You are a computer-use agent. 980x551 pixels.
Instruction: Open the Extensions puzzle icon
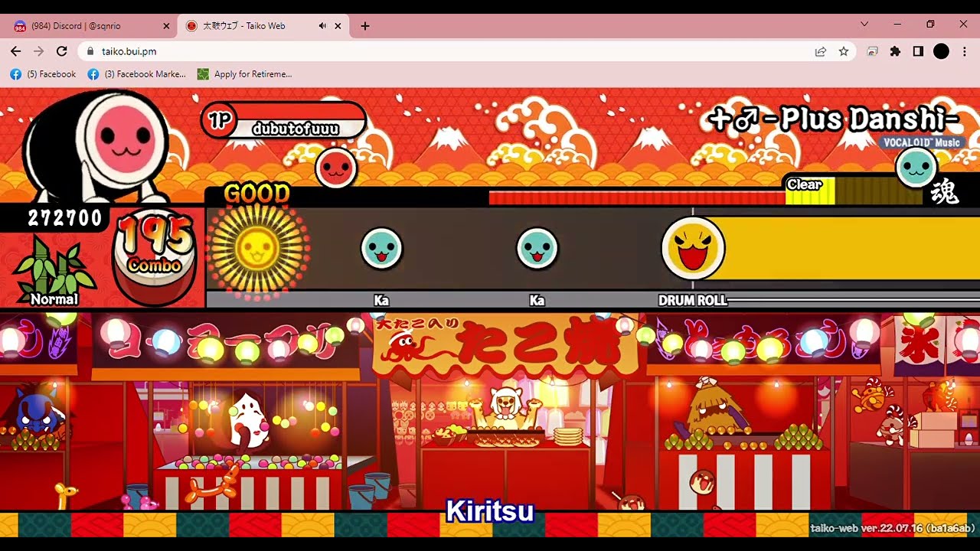(895, 51)
